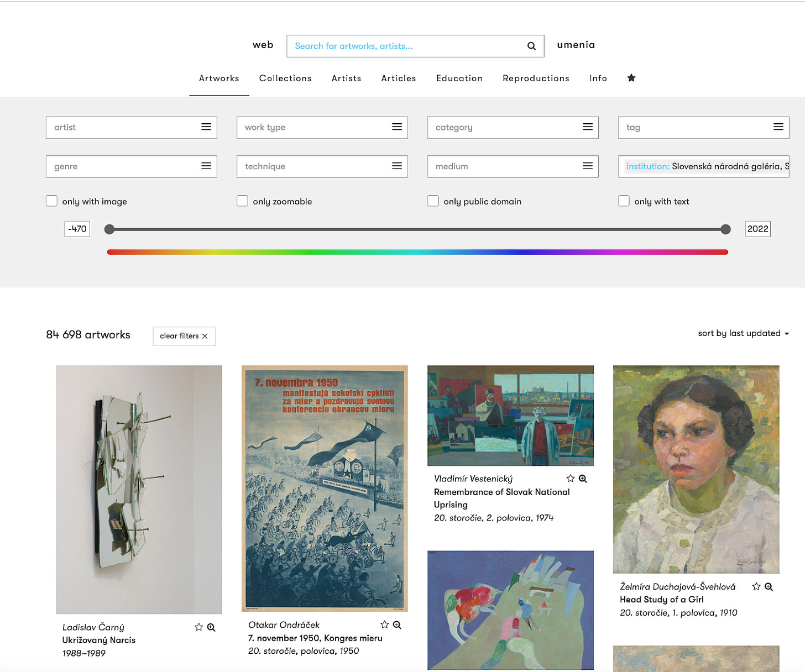
Task: Select the Artworks tab
Action: 219,78
